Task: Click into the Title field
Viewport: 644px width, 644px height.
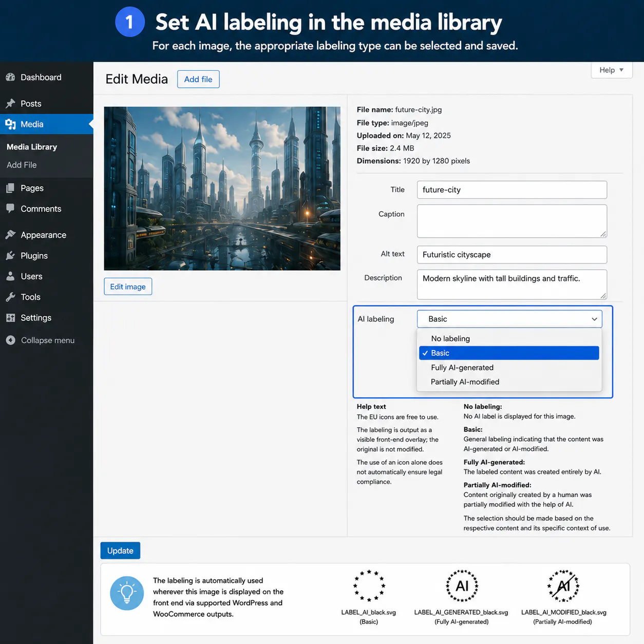Action: [x=512, y=190]
